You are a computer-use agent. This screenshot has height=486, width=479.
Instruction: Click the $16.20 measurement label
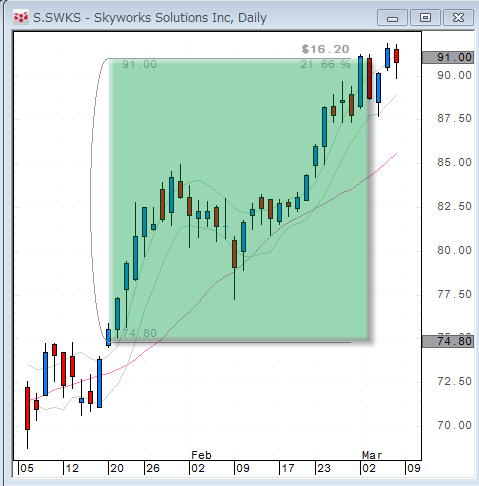click(x=325, y=49)
